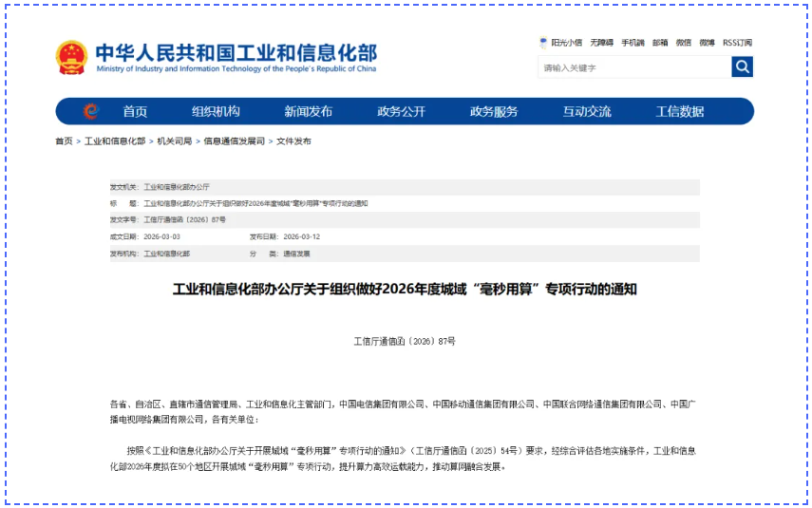Navigate to the 互动交流 section
This screenshot has width=812, height=508.
pyautogui.click(x=587, y=111)
